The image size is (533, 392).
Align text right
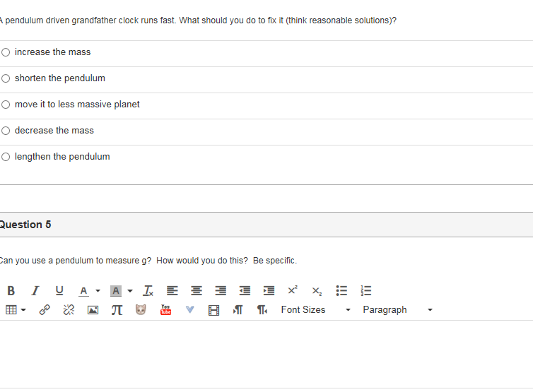pyautogui.click(x=221, y=291)
